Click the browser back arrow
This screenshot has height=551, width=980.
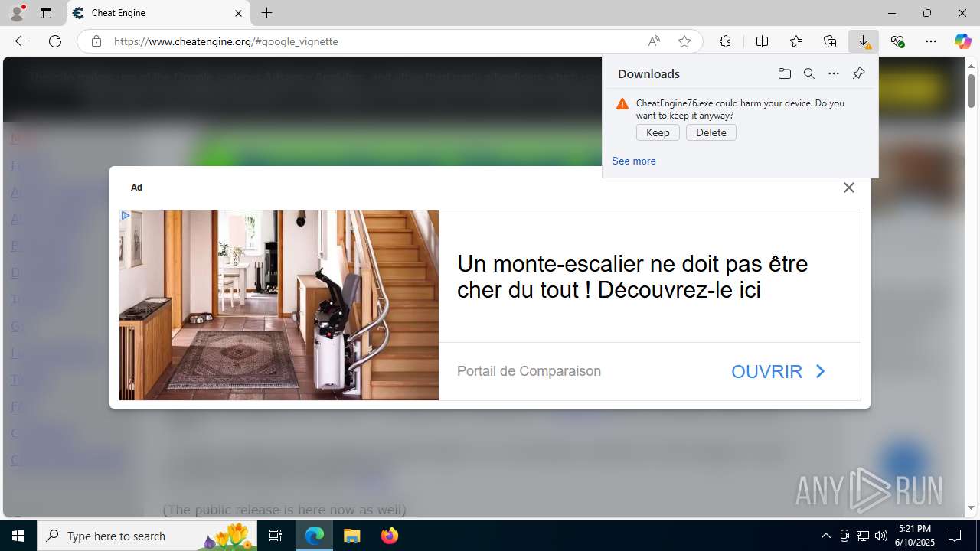point(21,41)
